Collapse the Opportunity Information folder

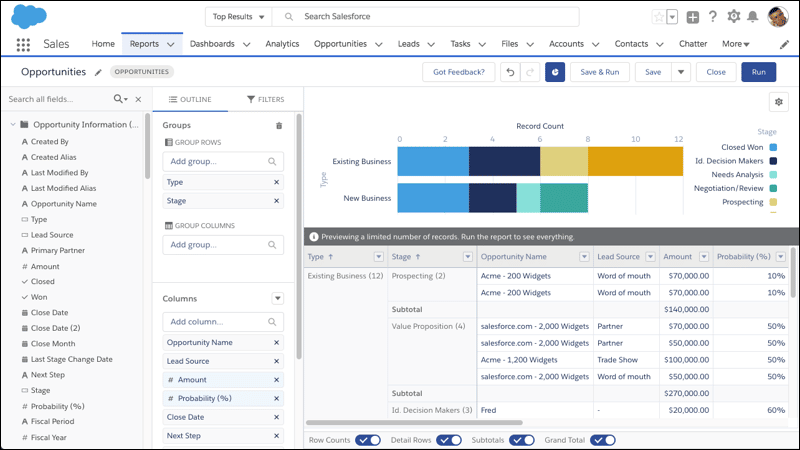coord(13,124)
